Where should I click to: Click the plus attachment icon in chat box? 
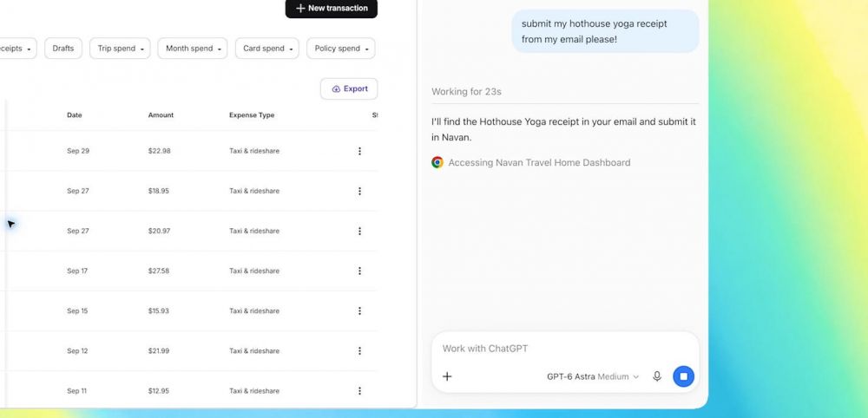pyautogui.click(x=447, y=376)
